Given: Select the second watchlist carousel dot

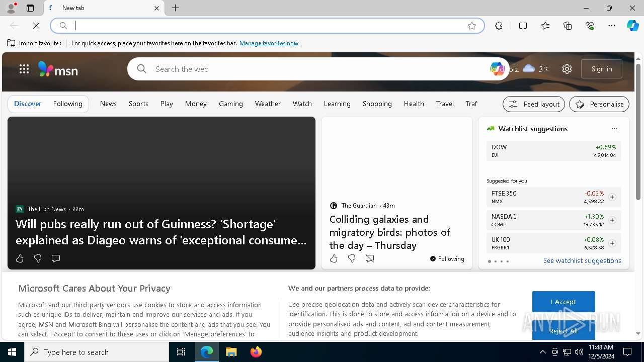Looking at the screenshot, I should [496, 261].
